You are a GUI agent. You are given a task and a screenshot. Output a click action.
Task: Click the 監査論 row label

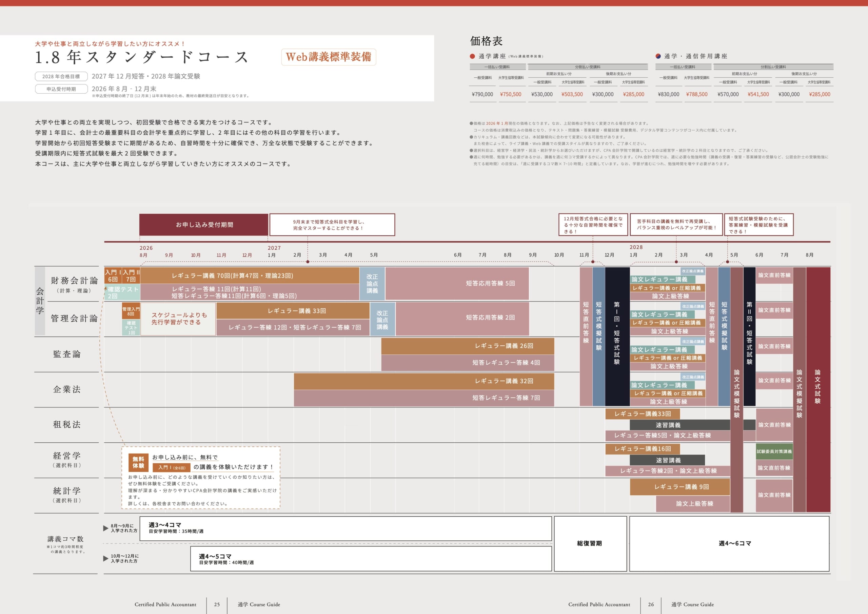(67, 354)
